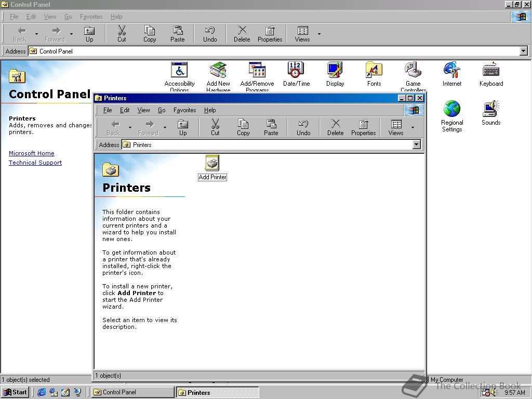Open View menu in Printers window
The width and height of the screenshot is (532, 399).
(143, 110)
